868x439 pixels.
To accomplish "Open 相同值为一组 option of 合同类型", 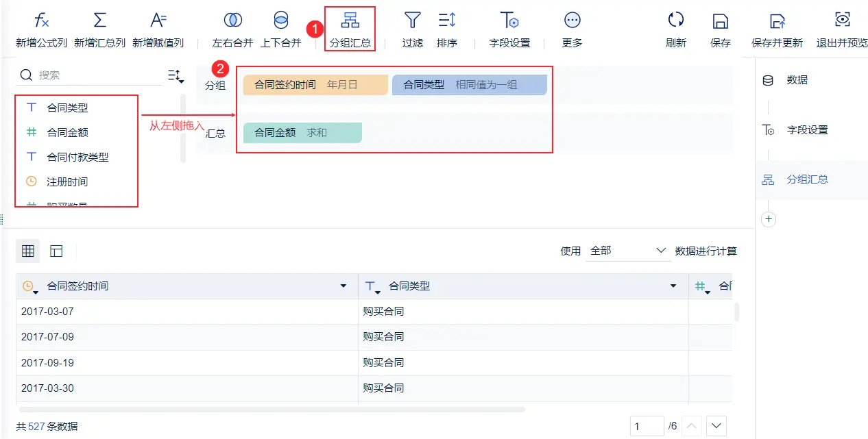I will coord(486,85).
